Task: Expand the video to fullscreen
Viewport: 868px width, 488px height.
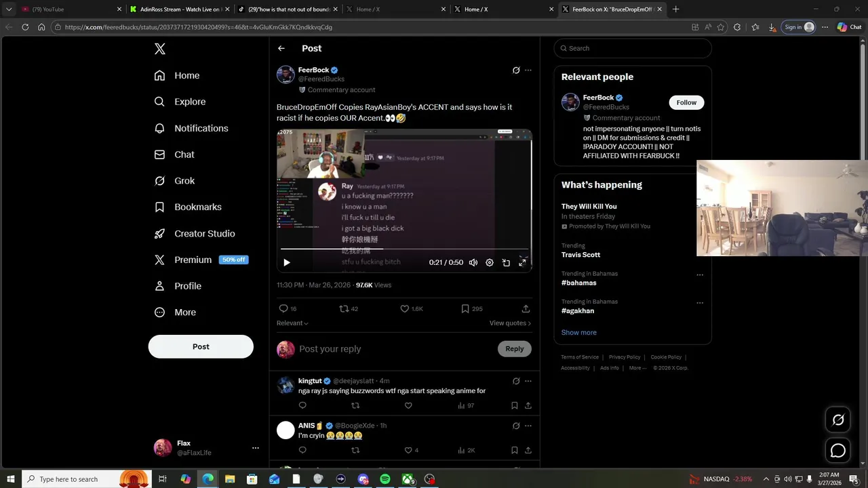Action: pos(522,262)
